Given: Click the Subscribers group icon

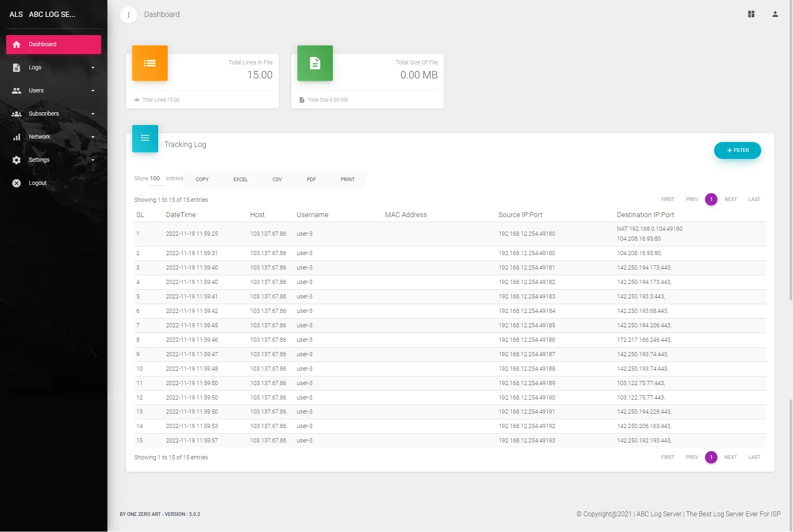Looking at the screenshot, I should (x=17, y=113).
